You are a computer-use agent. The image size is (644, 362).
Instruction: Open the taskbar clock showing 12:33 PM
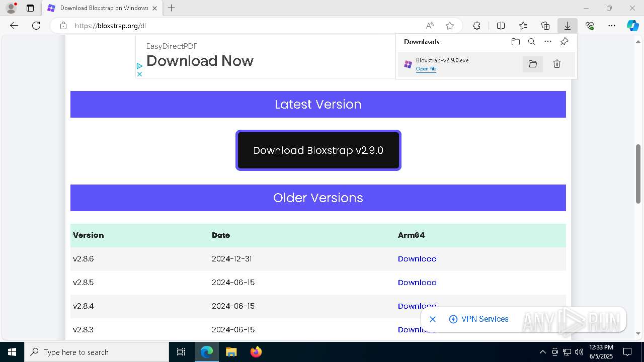[x=601, y=352]
